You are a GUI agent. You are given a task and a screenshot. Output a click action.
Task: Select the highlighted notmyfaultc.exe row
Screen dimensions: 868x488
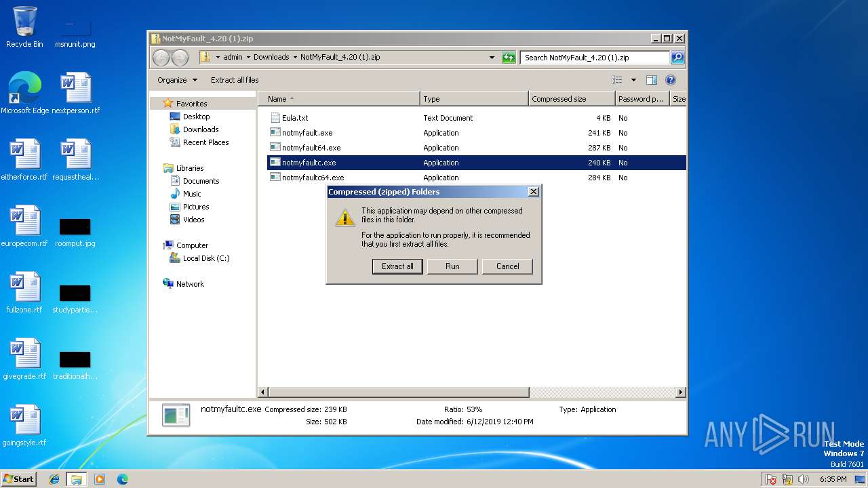click(x=477, y=163)
